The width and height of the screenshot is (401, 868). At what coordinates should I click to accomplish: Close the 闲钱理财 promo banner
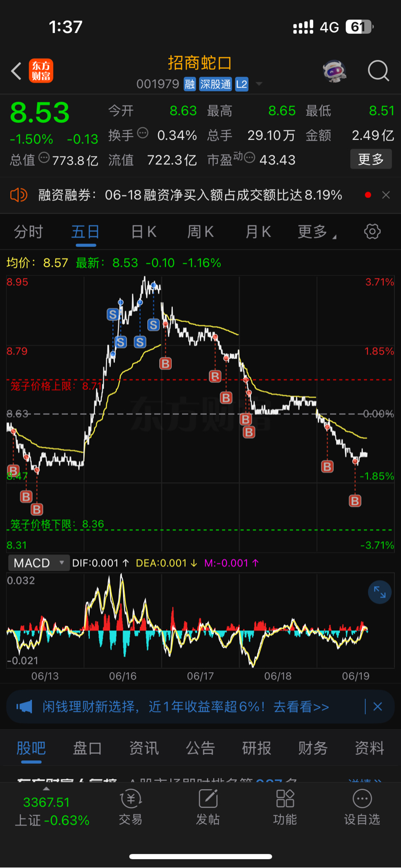pyautogui.click(x=378, y=707)
